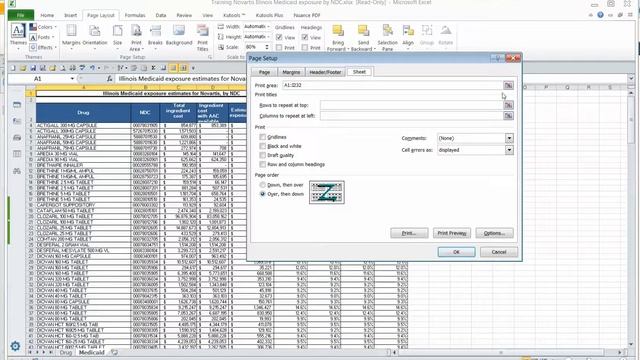Click the Help question mark icon in ribbon

tap(600, 15)
